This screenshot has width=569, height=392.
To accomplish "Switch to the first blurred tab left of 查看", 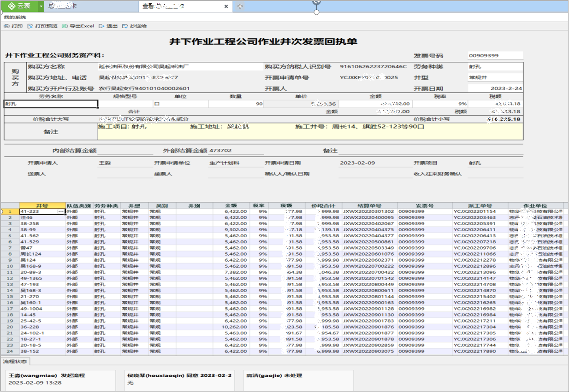I will click(91, 6).
